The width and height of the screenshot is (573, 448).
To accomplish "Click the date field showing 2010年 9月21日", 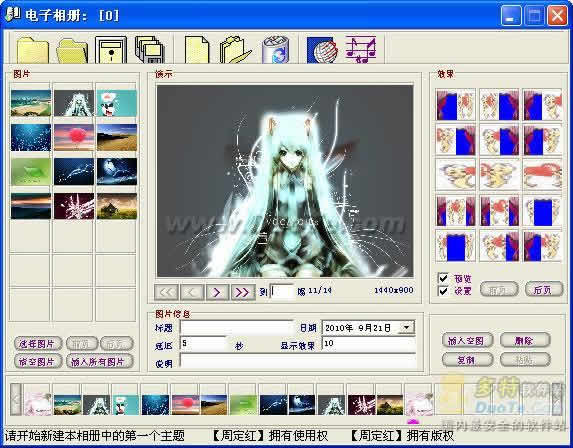I will point(368,327).
